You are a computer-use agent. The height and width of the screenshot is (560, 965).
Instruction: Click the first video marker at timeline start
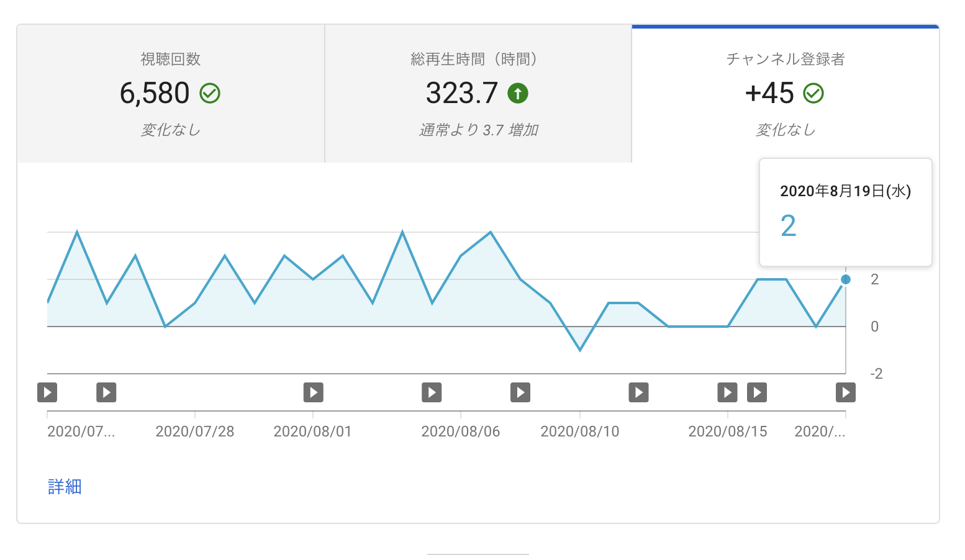click(47, 392)
